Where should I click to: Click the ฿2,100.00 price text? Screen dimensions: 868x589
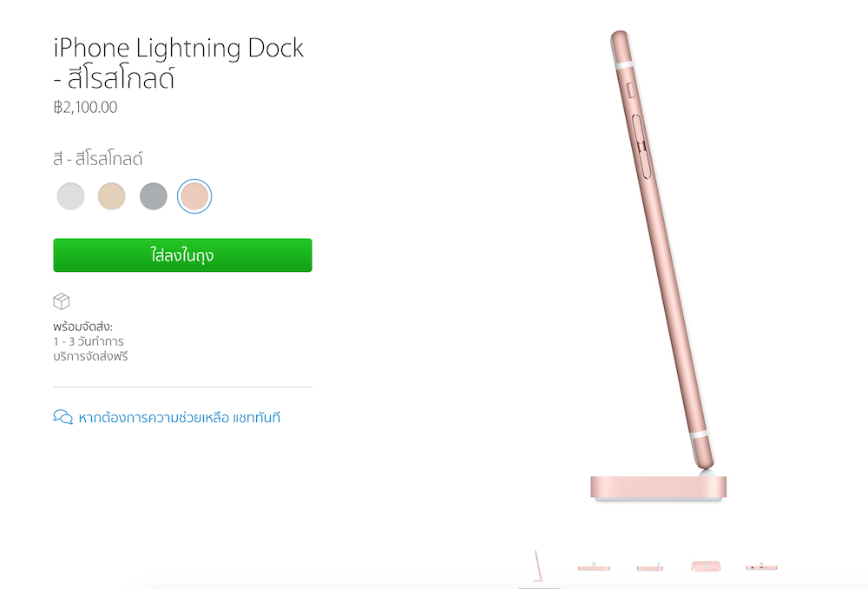(85, 107)
